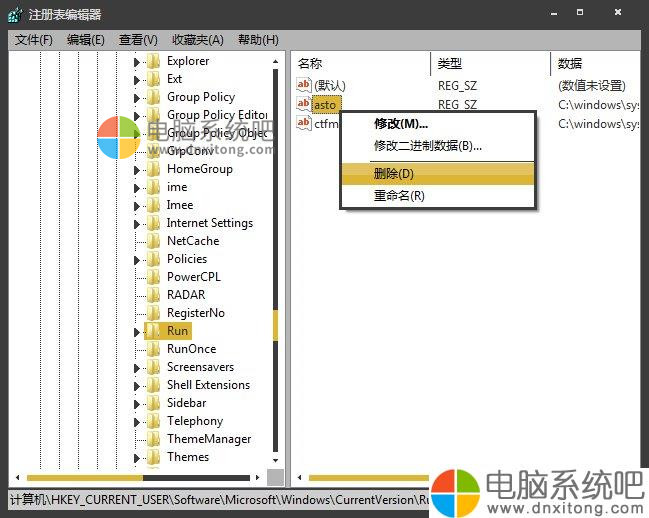Click the ThemeManager folder icon
649x518 pixels.
pos(154,439)
